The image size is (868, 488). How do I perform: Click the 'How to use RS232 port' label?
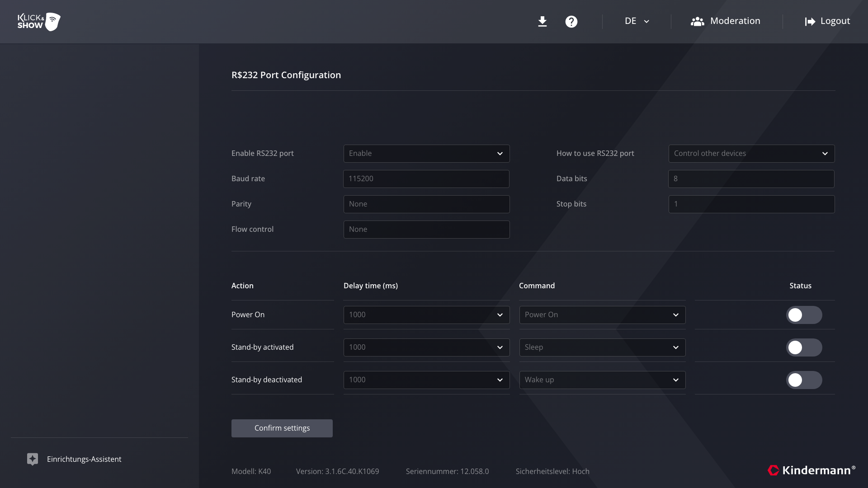[x=595, y=153]
